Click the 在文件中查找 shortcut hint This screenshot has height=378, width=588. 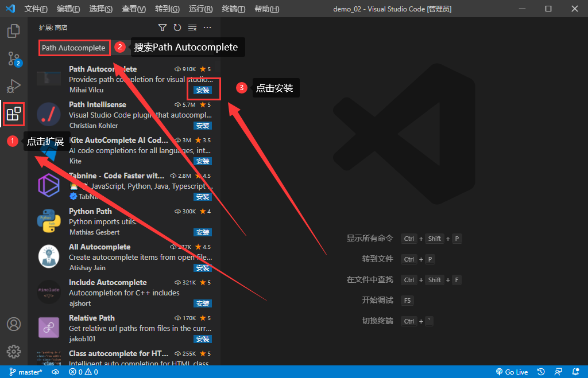404,280
